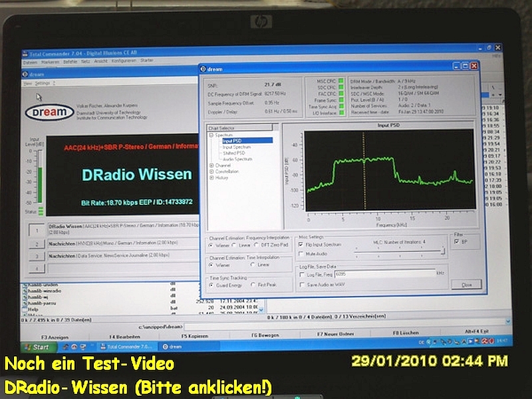The height and width of the screenshot is (399, 532).
Task: Choose Linear for frequency interpolation
Action: point(234,245)
